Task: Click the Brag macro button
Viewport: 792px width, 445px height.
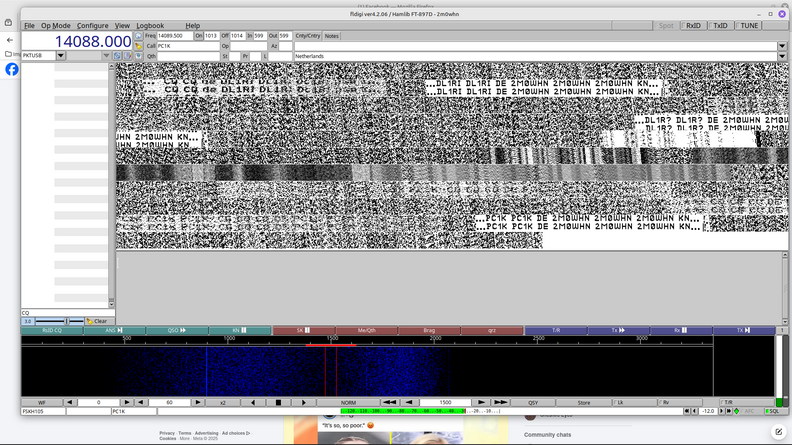Action: coord(429,330)
